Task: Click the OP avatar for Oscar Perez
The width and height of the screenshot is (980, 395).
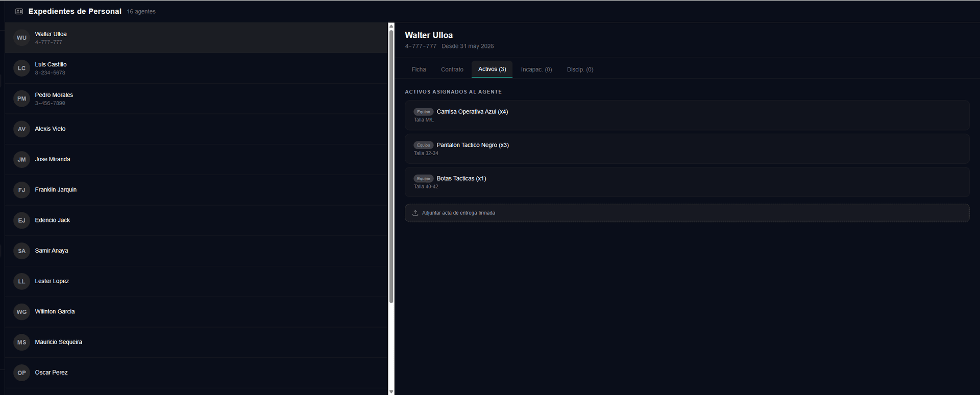Action: point(21,373)
